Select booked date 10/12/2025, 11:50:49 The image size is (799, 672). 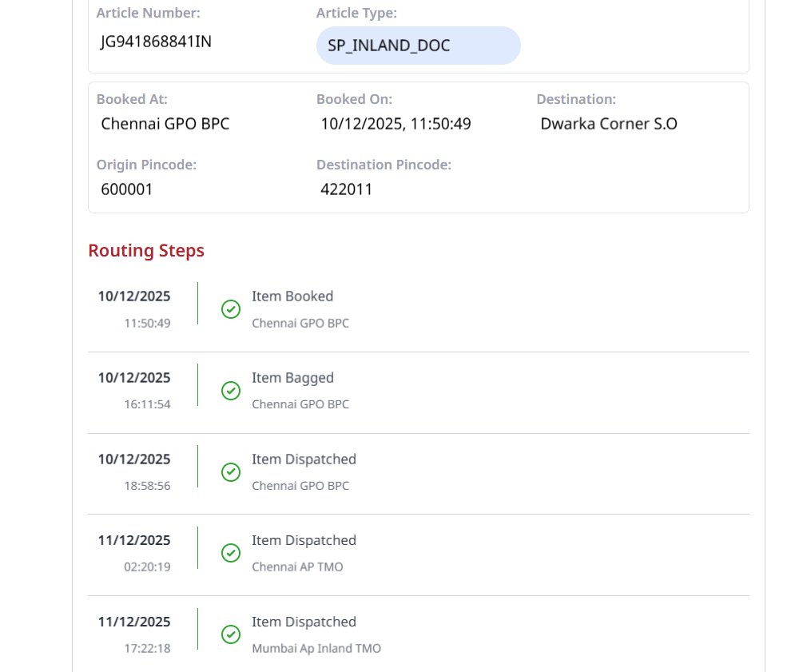(x=396, y=124)
